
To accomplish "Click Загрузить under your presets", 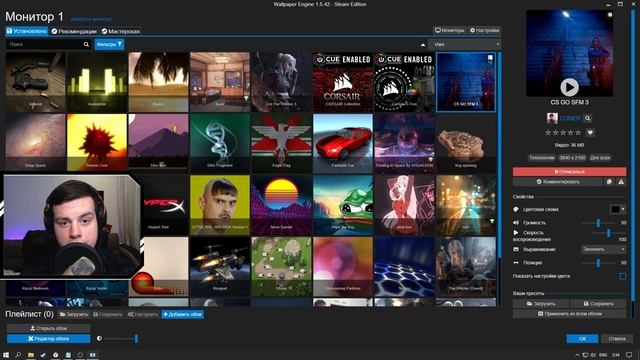I will 541,304.
